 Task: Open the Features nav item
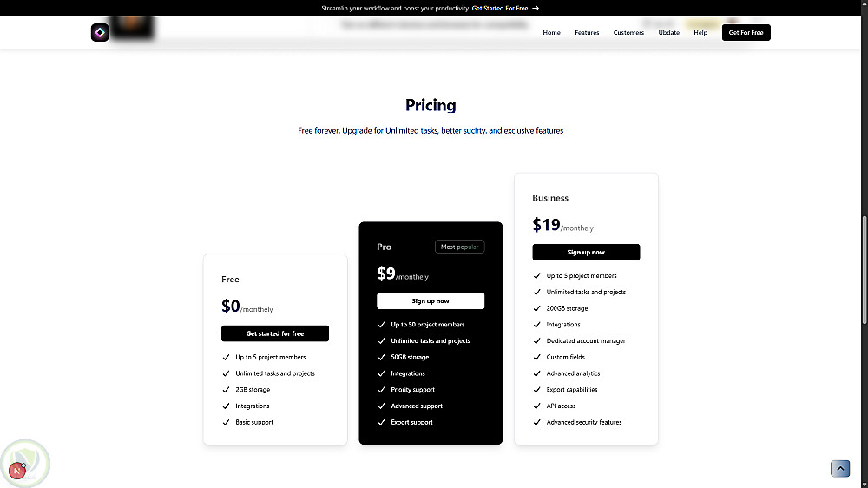pyautogui.click(x=587, y=33)
